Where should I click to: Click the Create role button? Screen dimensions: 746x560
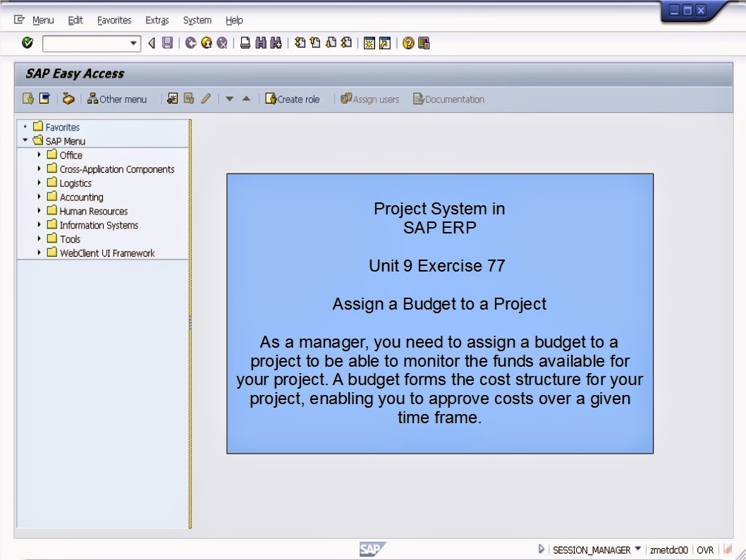[292, 99]
